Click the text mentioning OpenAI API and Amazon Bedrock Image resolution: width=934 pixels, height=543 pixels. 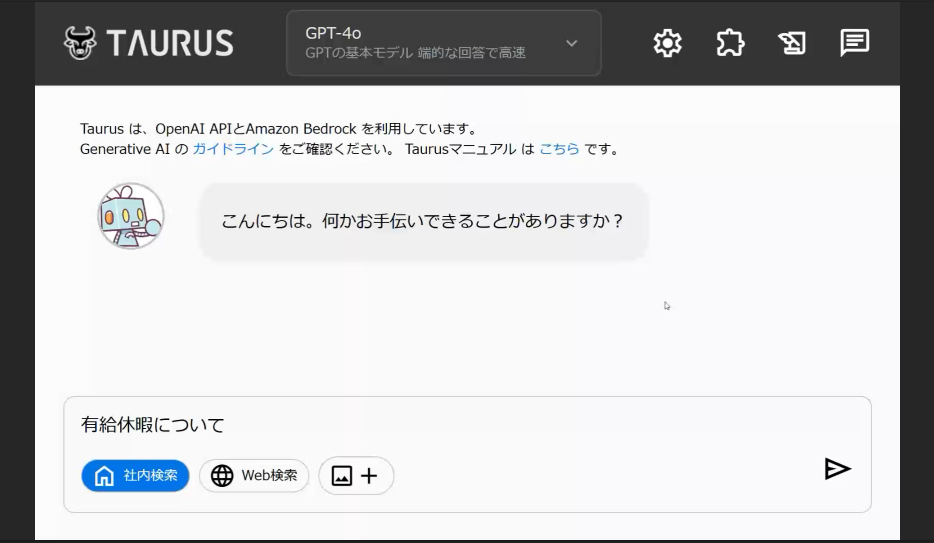(x=279, y=129)
